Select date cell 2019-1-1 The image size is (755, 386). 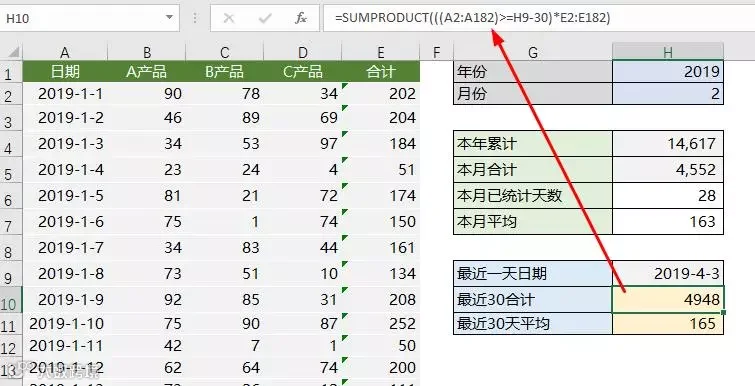[x=65, y=93]
